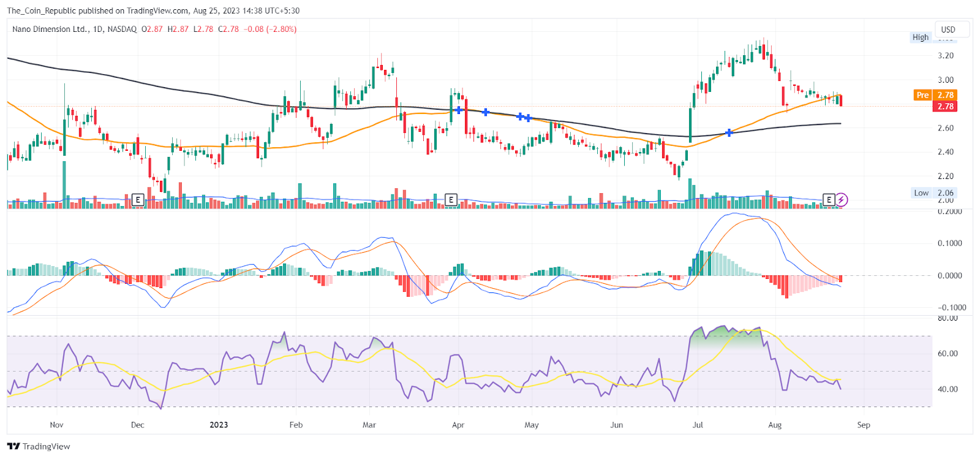Click the 2.20 price axis label
The image size is (980, 458).
pos(946,177)
